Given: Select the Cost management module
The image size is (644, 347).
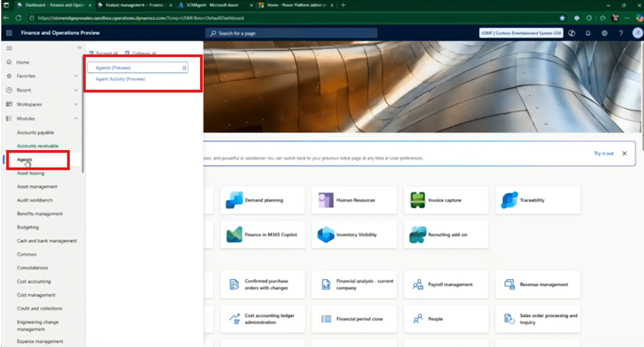Looking at the screenshot, I should 36,295.
